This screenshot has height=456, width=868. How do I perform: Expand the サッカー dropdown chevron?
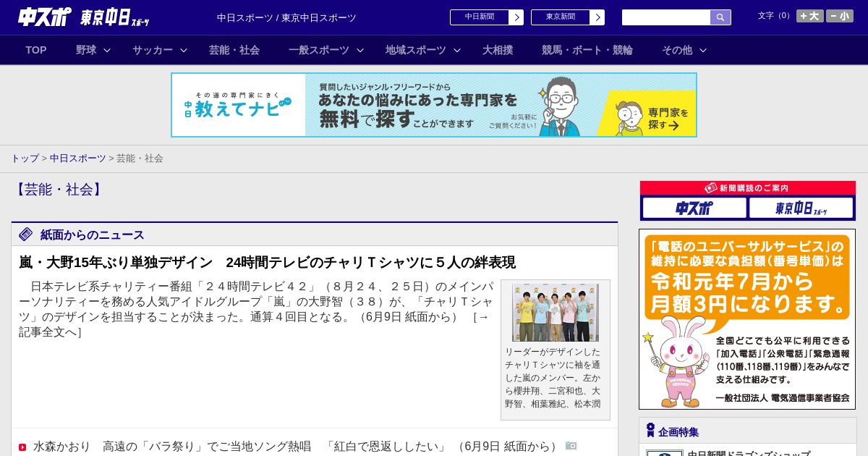click(184, 50)
